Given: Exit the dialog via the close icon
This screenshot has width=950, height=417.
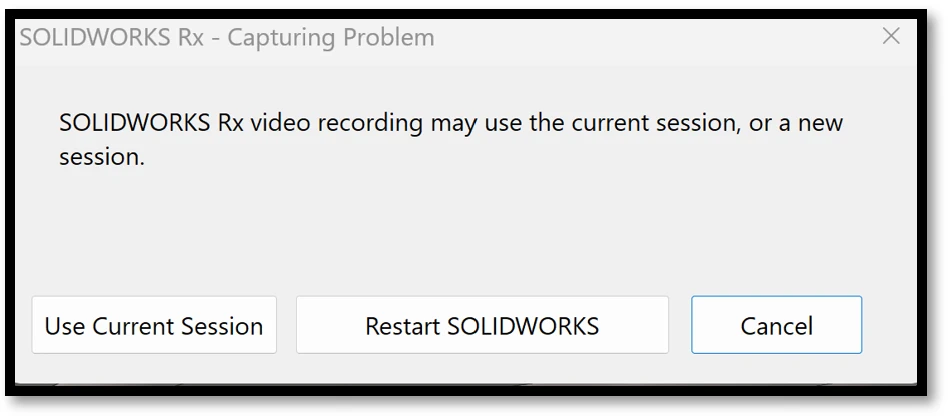Looking at the screenshot, I should (891, 37).
